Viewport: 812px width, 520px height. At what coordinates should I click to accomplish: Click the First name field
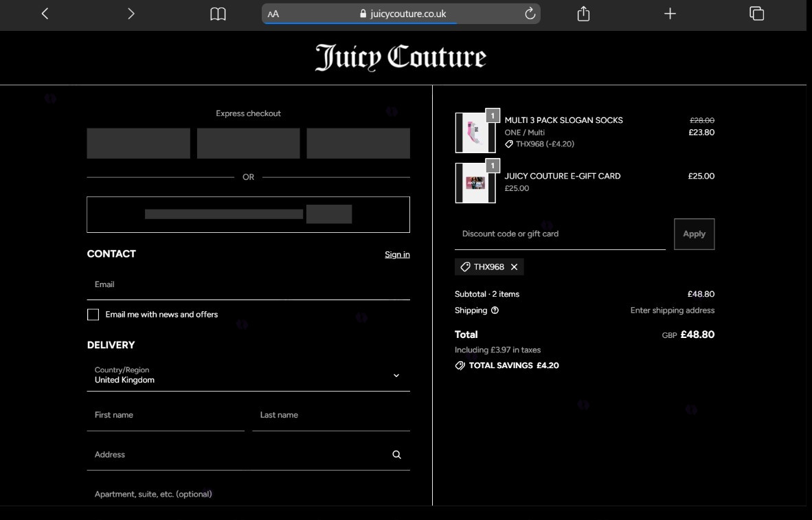(166, 416)
